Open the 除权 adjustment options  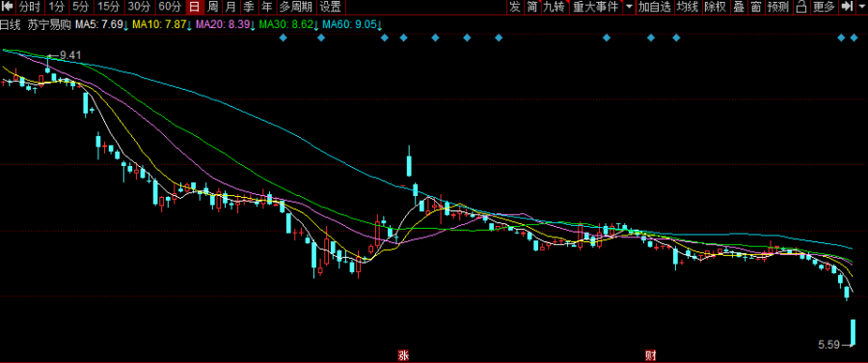716,7
